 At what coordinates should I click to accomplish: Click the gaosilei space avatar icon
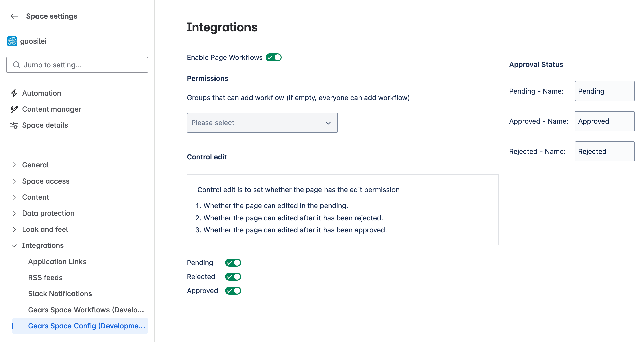click(x=12, y=41)
